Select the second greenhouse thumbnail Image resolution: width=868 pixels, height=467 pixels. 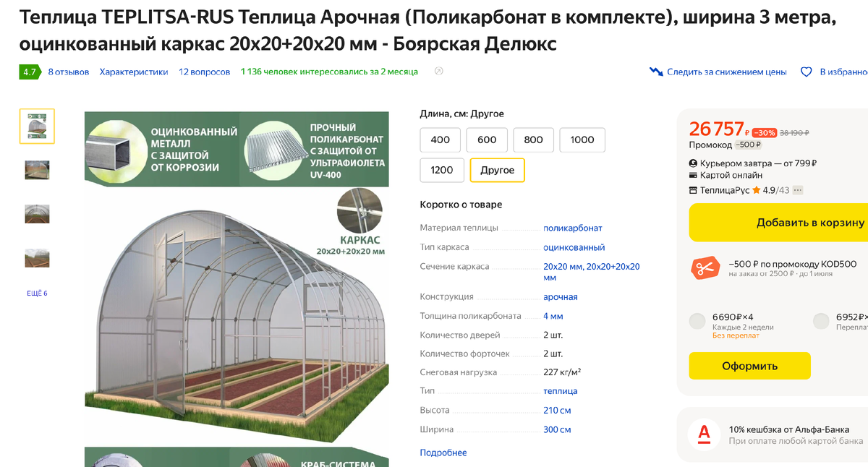pos(37,170)
